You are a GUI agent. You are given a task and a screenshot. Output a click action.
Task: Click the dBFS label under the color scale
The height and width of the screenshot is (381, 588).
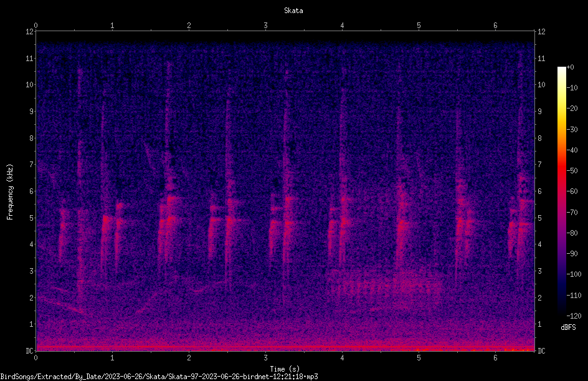pos(568,327)
